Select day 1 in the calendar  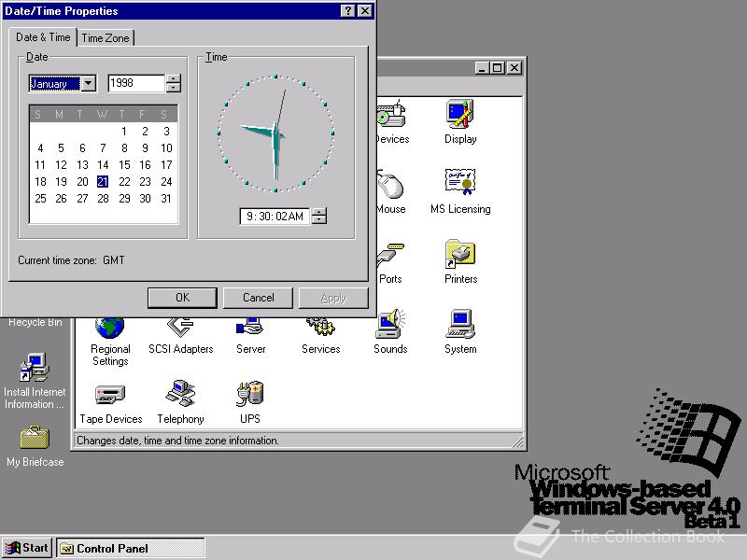point(124,131)
